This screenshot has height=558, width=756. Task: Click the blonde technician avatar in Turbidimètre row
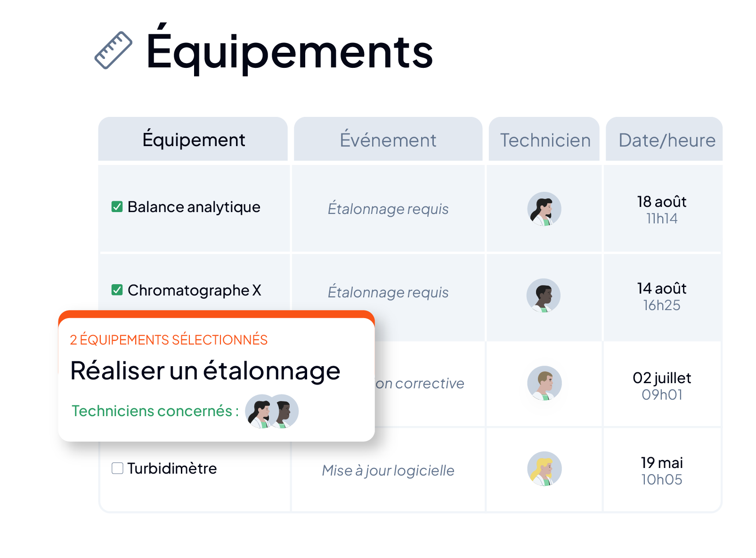(x=544, y=469)
